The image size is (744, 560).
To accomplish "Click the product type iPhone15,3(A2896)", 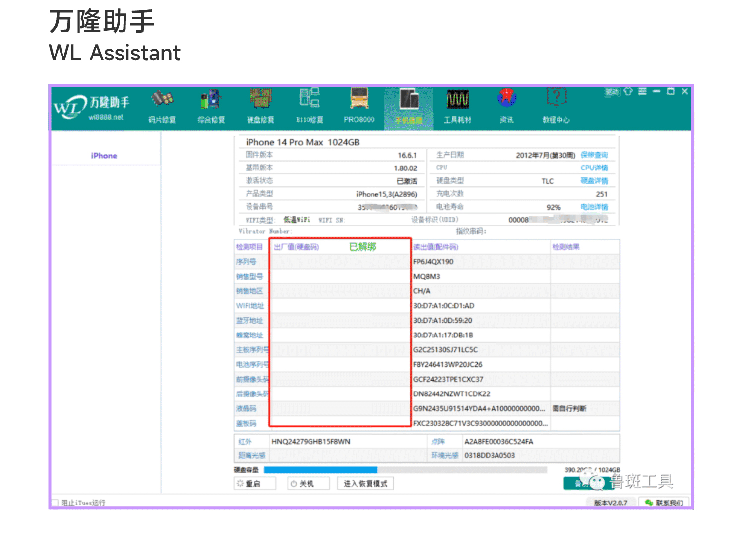I will click(386, 194).
